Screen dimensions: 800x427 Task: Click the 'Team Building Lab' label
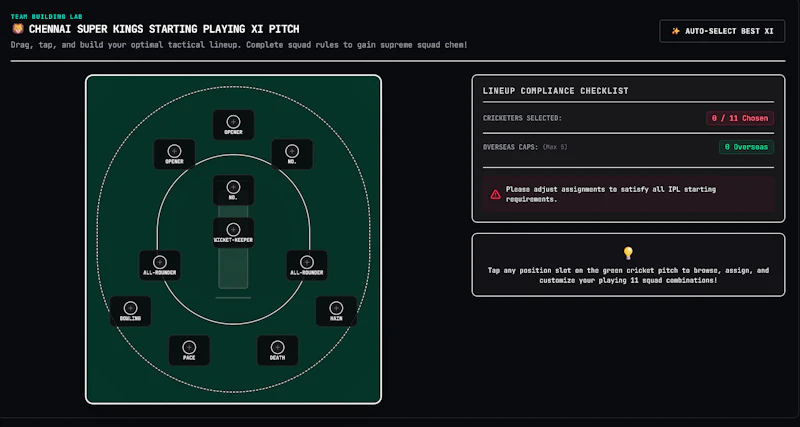coord(46,17)
